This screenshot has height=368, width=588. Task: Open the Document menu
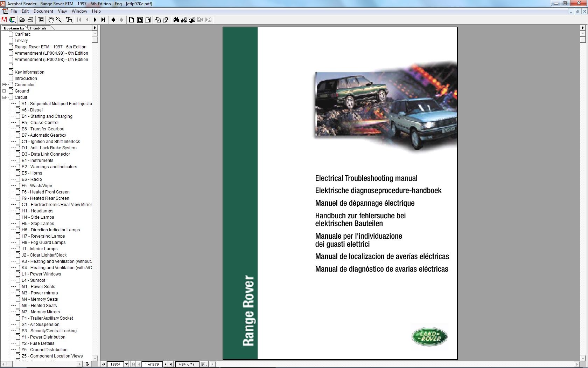tap(43, 11)
